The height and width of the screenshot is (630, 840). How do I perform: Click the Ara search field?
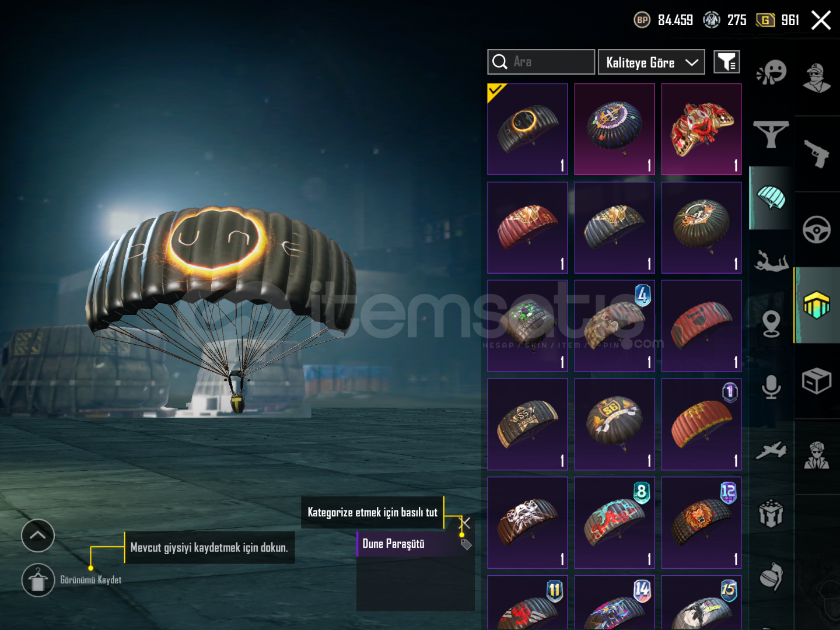(541, 62)
